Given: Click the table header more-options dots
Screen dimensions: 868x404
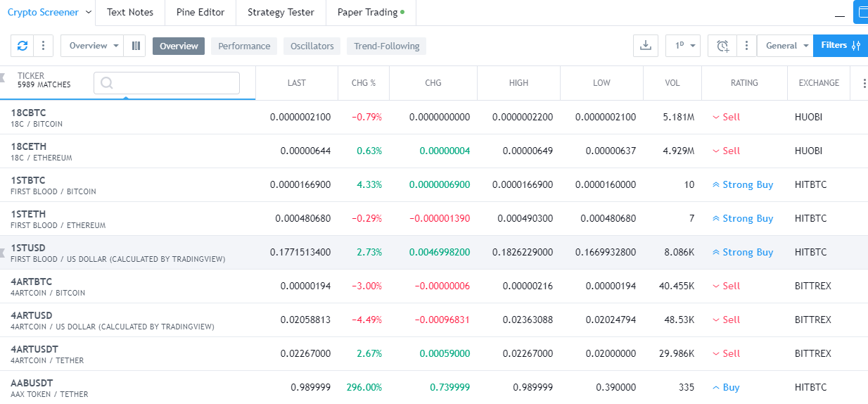Looking at the screenshot, I should point(864,83).
